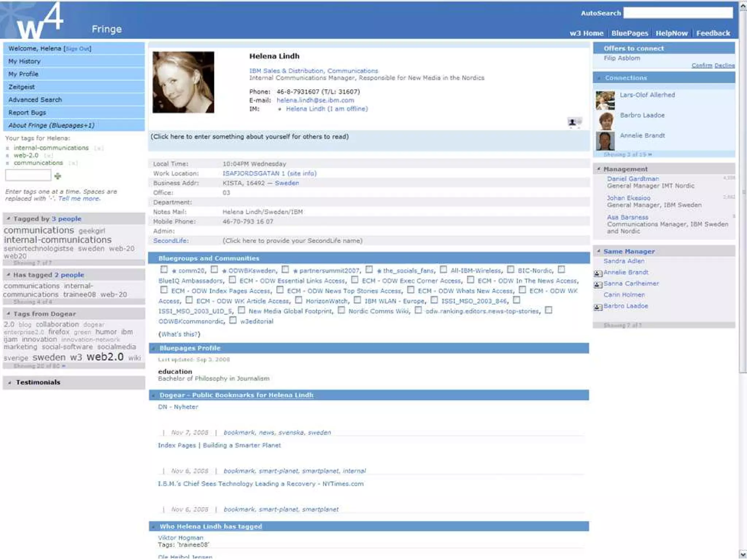Collapse the Connections panel

(599, 78)
